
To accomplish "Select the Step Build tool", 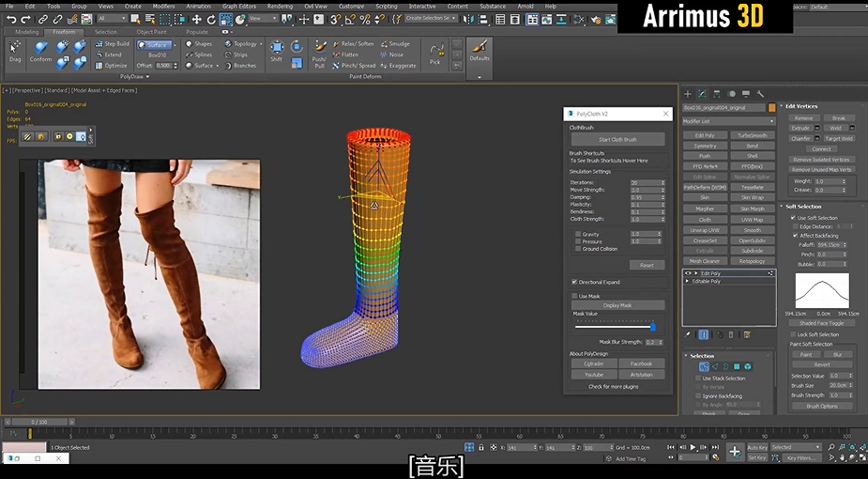I will [x=113, y=44].
